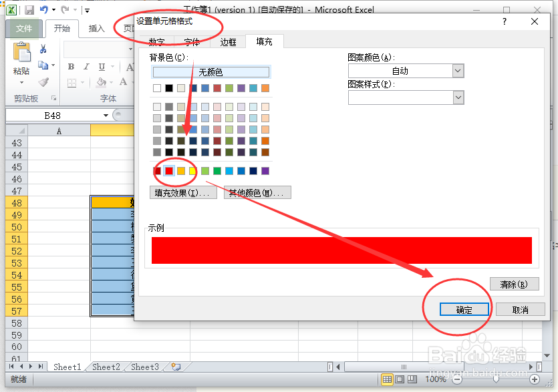Open the pattern style dropdown
This screenshot has width=558, height=392.
pyautogui.click(x=458, y=97)
